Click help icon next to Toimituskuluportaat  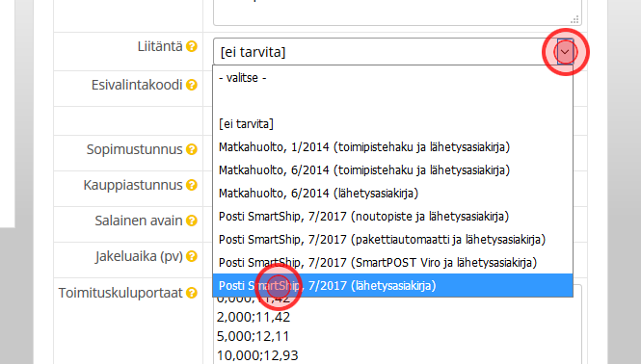[x=191, y=293]
